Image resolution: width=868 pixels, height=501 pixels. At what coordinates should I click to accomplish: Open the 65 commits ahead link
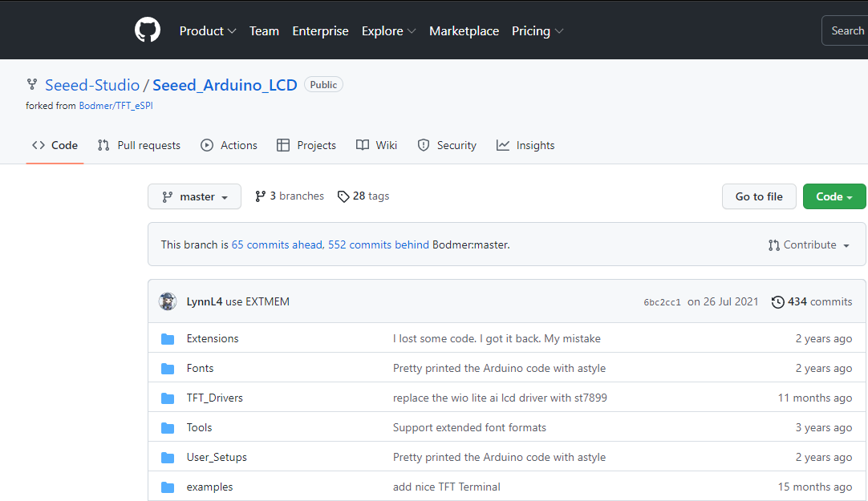[277, 245]
